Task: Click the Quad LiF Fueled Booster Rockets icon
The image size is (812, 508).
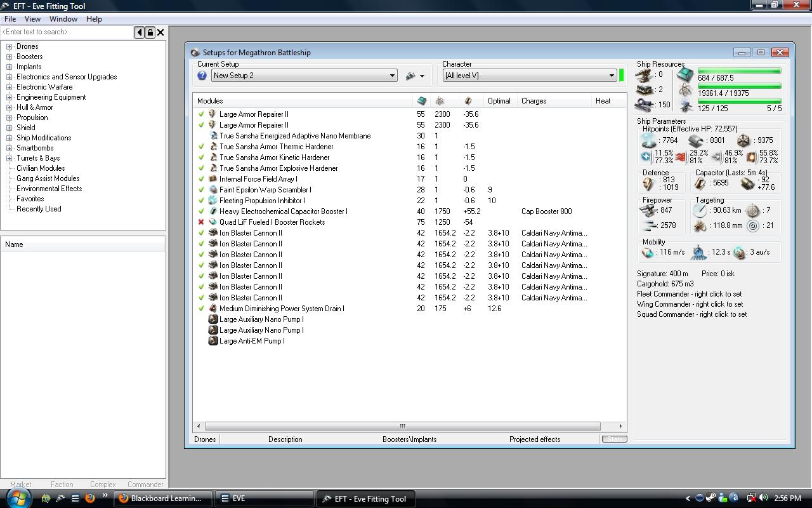Action: coord(213,222)
